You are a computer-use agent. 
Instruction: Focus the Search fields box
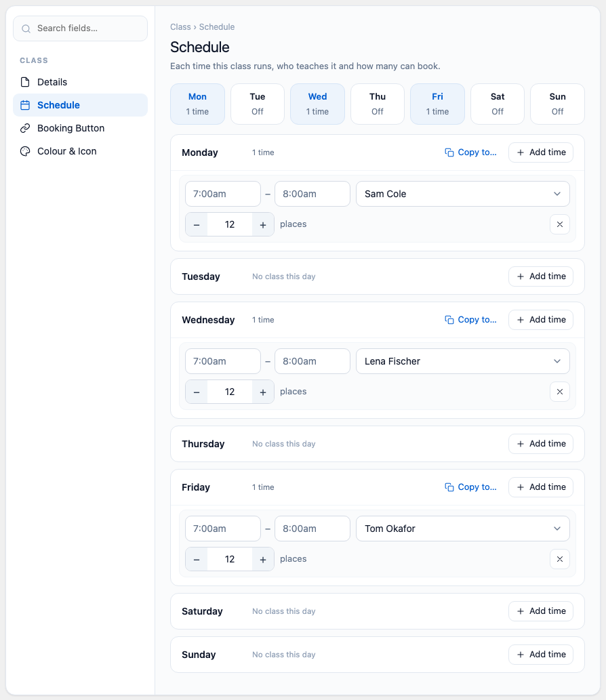[81, 28]
